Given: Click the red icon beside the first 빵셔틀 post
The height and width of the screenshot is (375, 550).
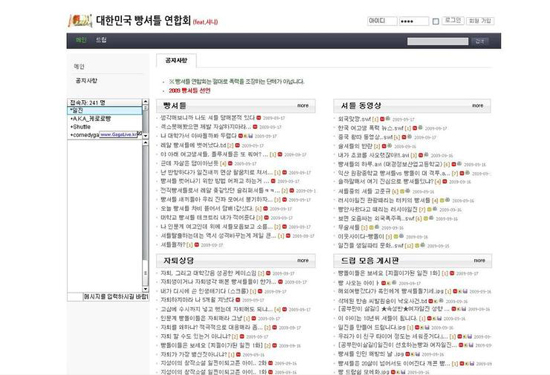Looking at the screenshot, I should pos(259,118).
